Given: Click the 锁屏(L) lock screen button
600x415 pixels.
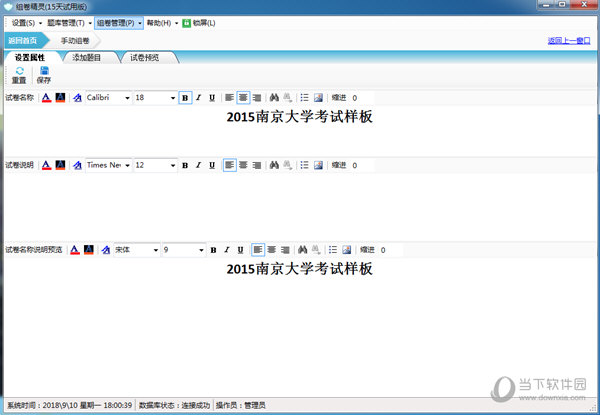Looking at the screenshot, I should pyautogui.click(x=199, y=23).
